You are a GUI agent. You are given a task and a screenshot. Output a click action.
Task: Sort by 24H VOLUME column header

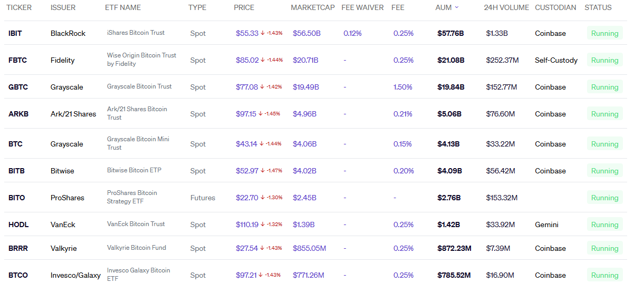click(x=506, y=7)
